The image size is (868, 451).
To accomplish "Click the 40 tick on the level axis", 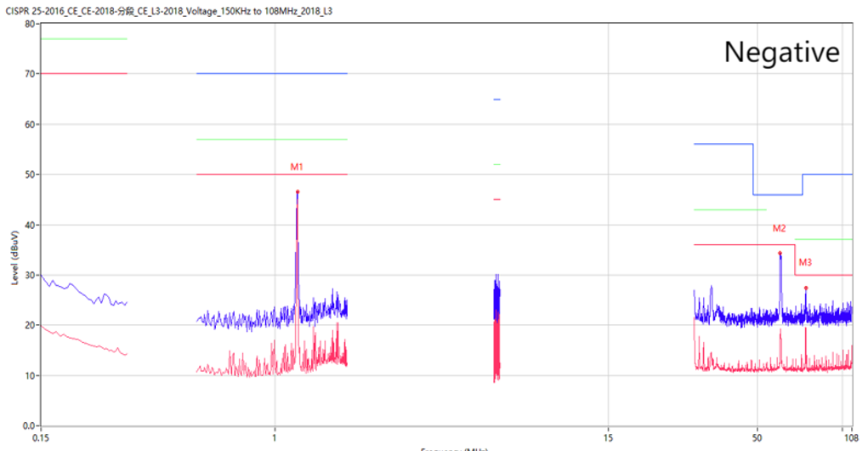I will tap(30, 225).
